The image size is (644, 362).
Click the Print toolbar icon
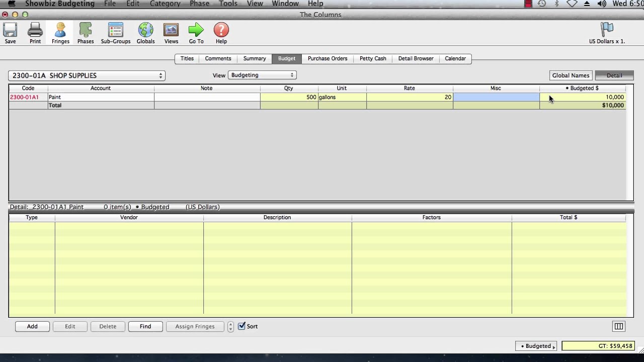point(35,33)
